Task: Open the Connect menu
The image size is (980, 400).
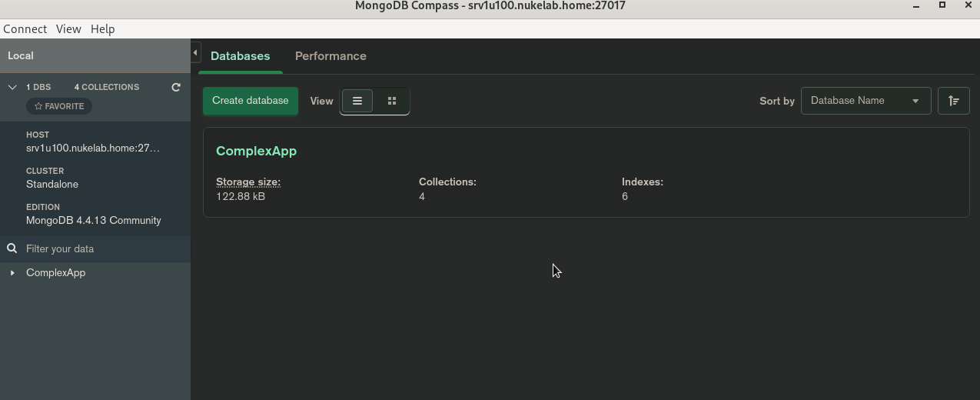Action: coord(25,28)
